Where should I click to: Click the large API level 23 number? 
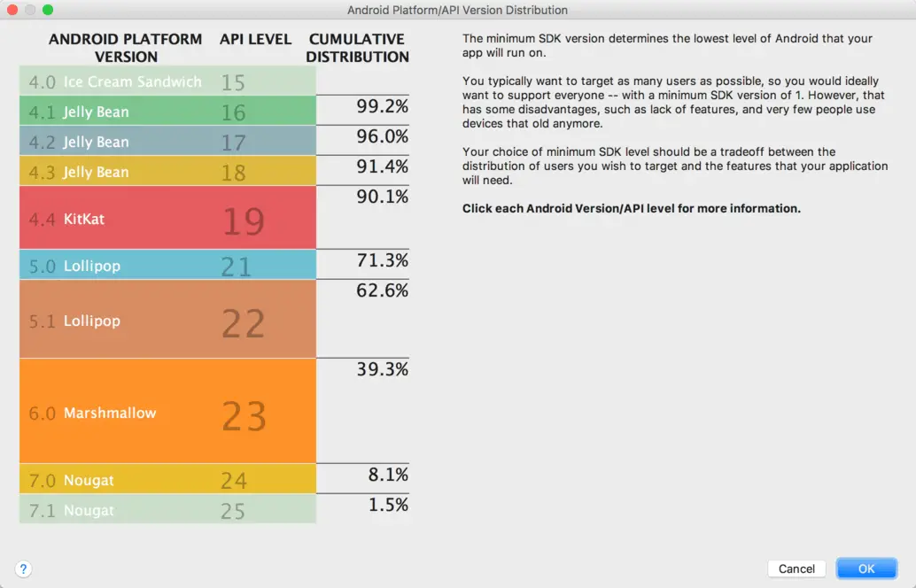click(x=244, y=415)
